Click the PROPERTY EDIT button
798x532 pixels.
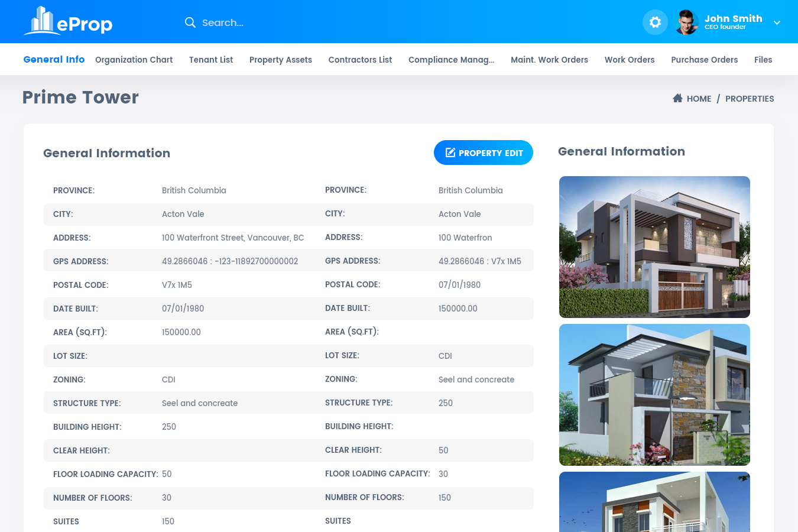pyautogui.click(x=484, y=153)
